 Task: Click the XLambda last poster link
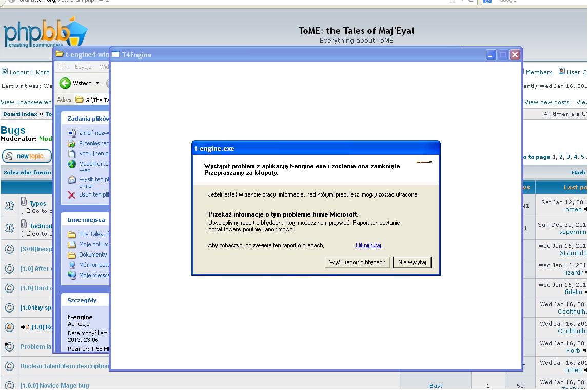[x=573, y=253]
